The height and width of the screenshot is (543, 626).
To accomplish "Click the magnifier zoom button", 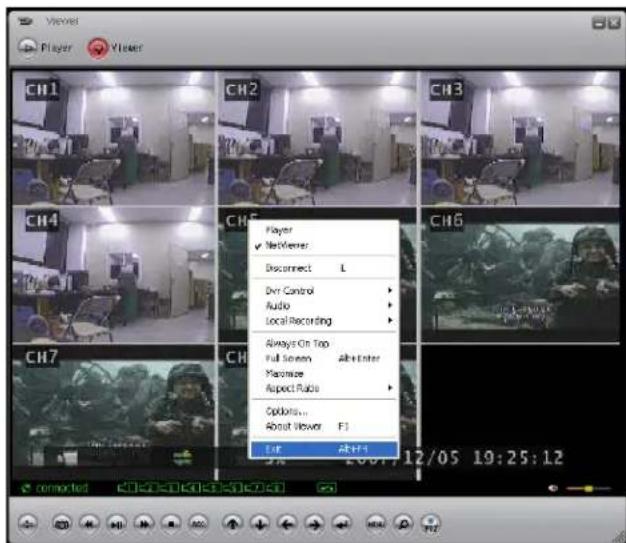I will point(403,523).
